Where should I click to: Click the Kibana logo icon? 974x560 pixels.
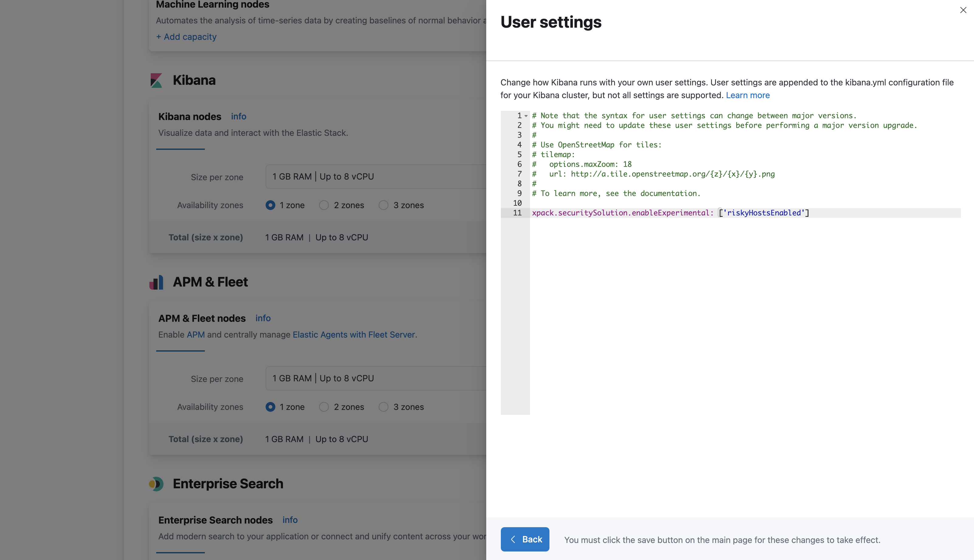[x=156, y=80]
